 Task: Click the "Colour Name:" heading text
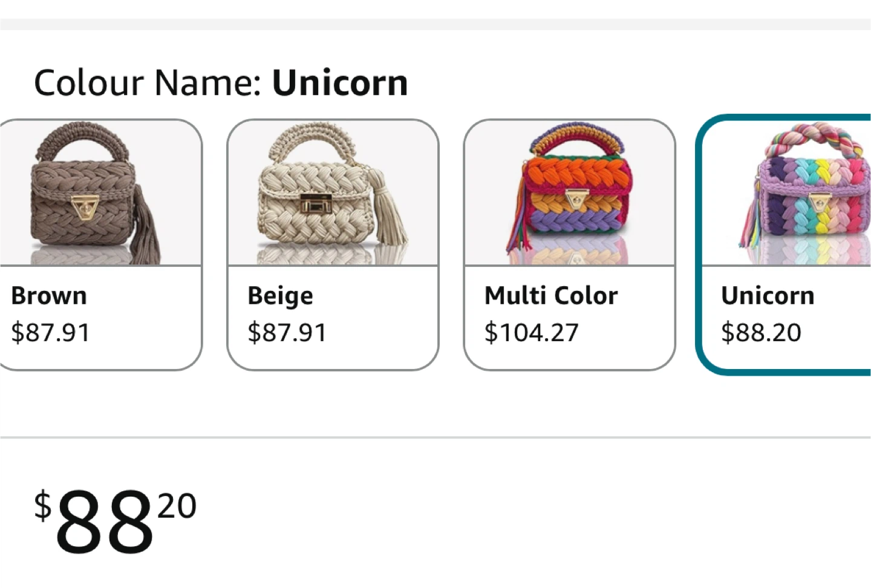coord(147,83)
